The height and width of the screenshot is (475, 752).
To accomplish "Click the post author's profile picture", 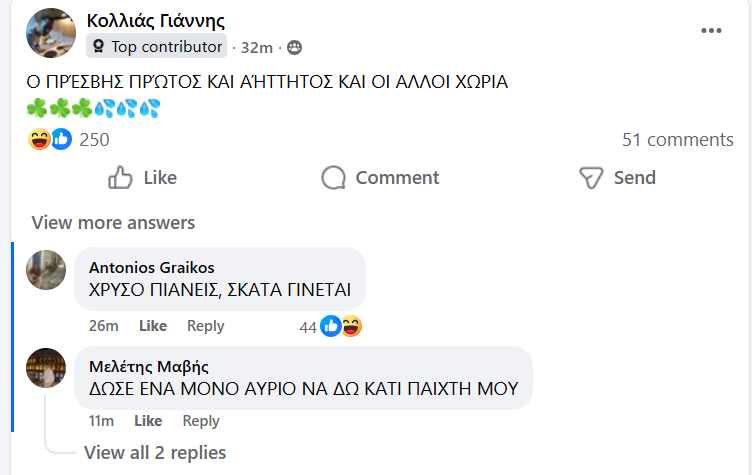I will coord(51,33).
